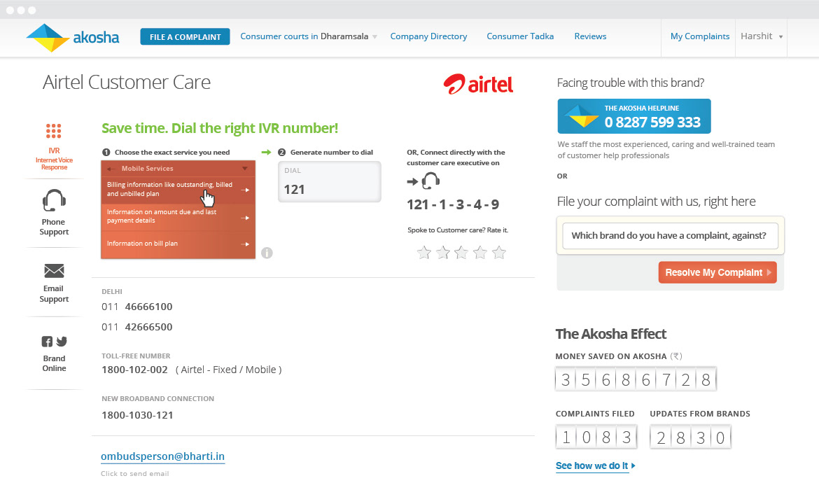This screenshot has width=819, height=504.
Task: Rate customer care with third star
Action: [461, 253]
